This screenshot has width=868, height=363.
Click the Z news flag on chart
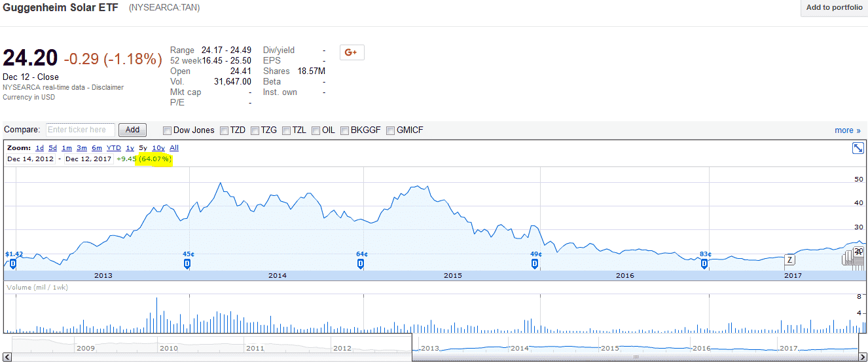click(x=789, y=260)
